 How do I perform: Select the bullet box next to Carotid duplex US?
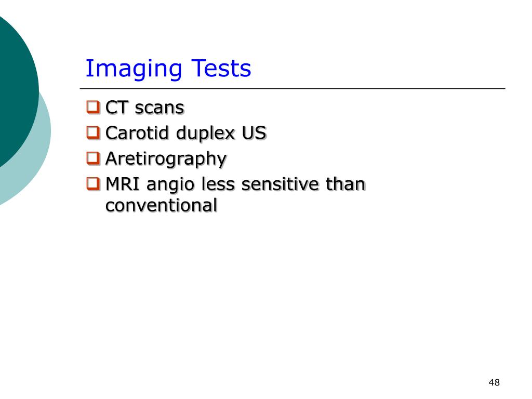[94, 132]
